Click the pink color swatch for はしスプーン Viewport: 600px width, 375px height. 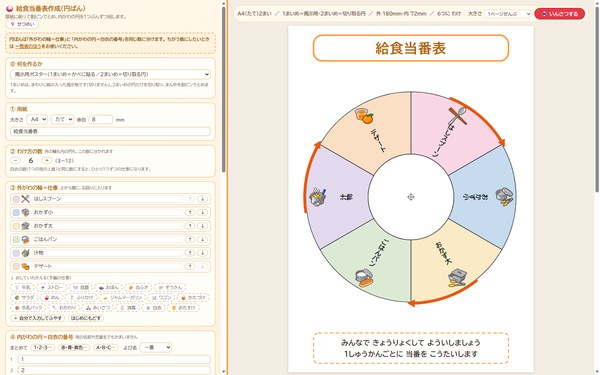coord(16,199)
